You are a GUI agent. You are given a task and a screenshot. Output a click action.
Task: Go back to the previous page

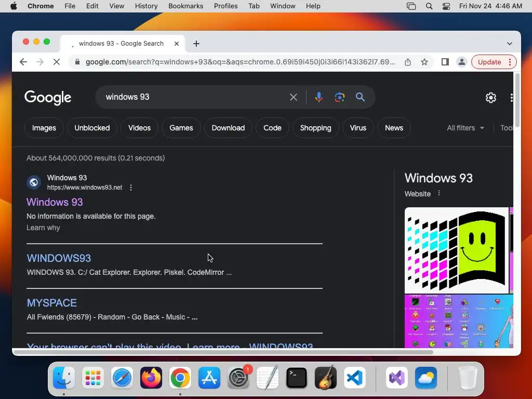tap(23, 62)
